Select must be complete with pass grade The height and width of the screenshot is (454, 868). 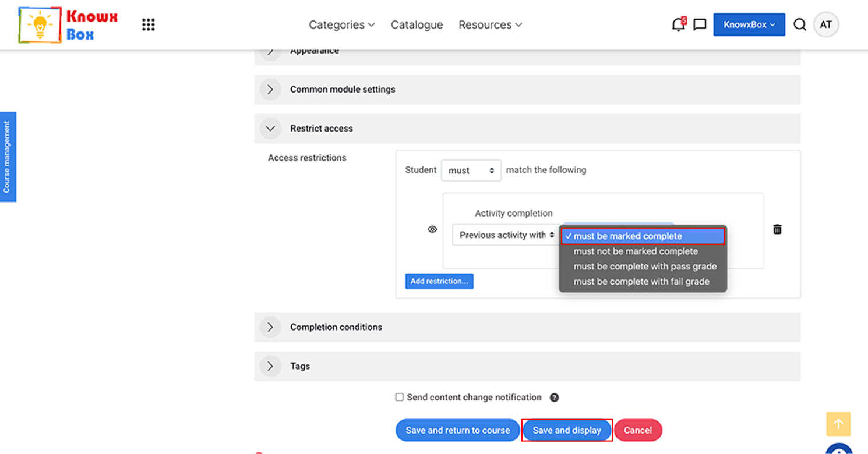[x=643, y=267]
